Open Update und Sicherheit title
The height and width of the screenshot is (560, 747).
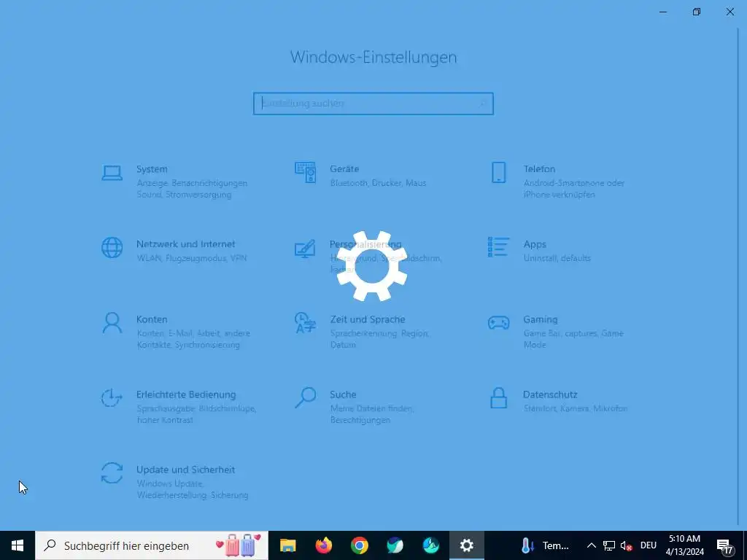(x=186, y=470)
